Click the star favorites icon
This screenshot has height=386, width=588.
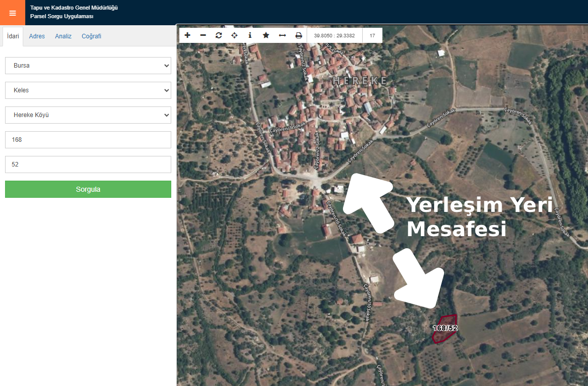[266, 35]
